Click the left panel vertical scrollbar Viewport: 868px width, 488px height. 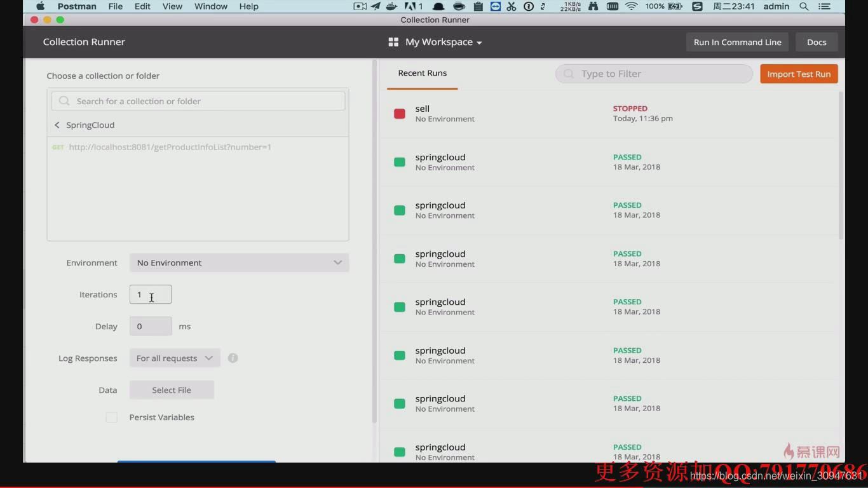point(374,241)
